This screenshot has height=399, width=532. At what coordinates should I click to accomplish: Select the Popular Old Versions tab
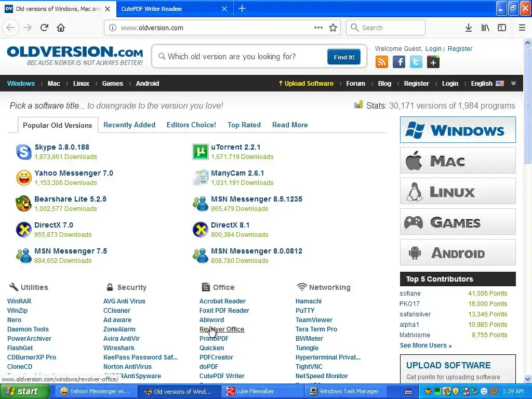tap(57, 125)
